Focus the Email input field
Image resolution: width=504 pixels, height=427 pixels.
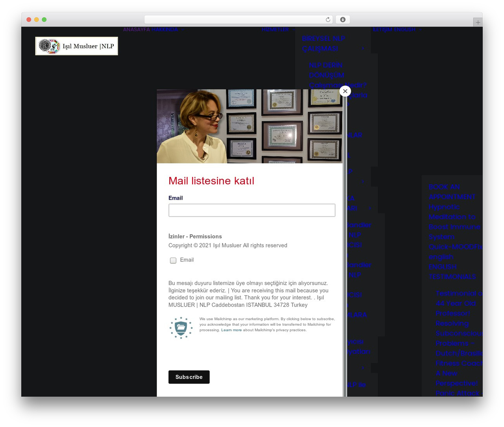pos(252,210)
